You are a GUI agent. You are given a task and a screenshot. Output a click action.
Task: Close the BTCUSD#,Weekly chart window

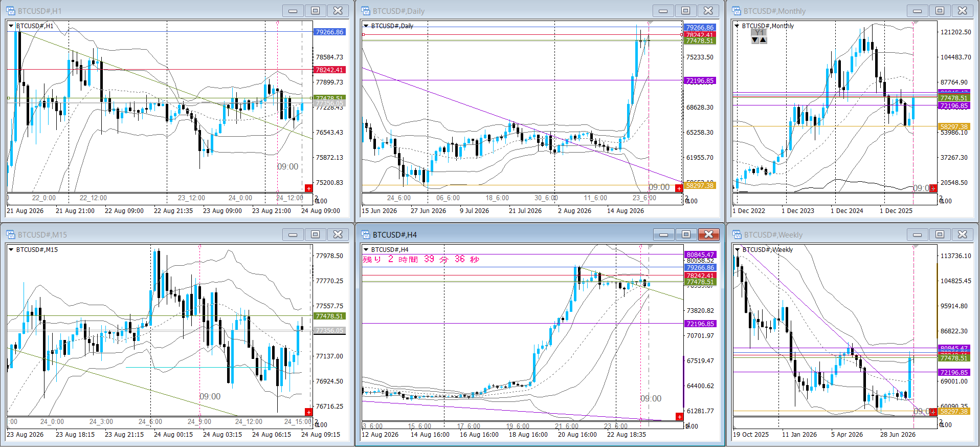963,235
